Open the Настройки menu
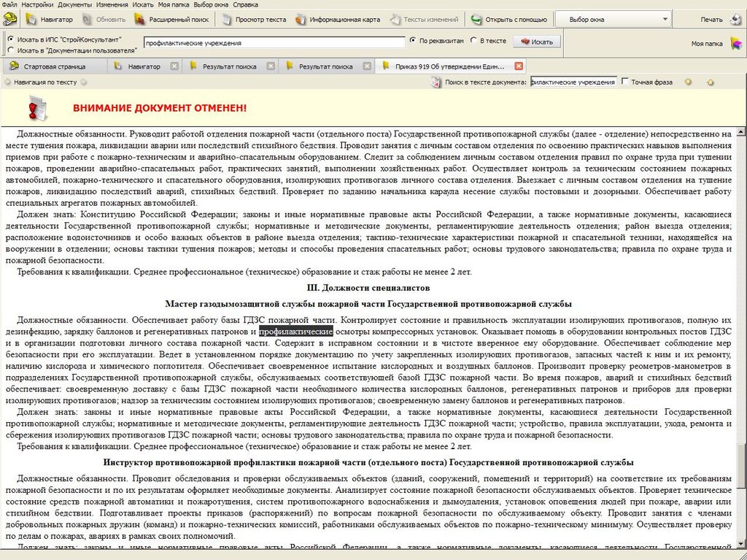Viewport: 747px width, 560px height. (x=38, y=5)
